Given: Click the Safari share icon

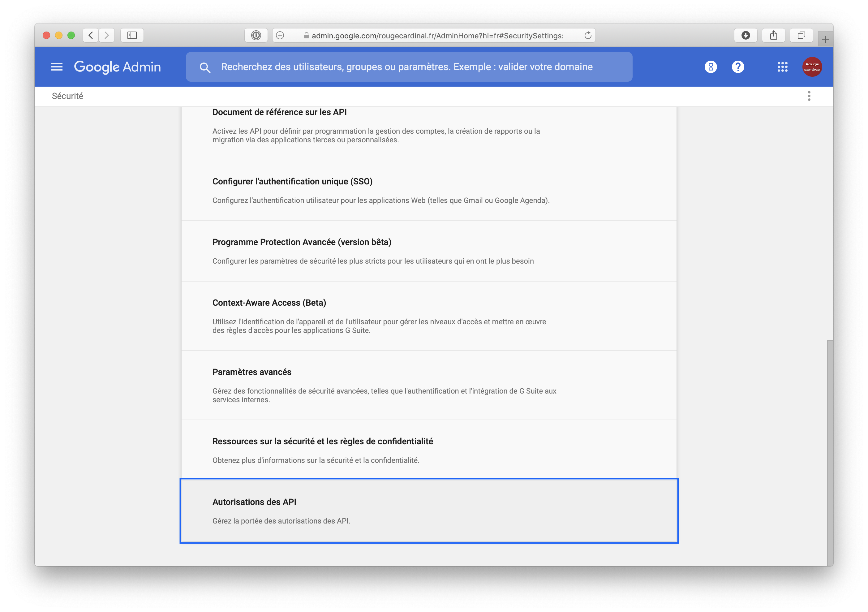Looking at the screenshot, I should pyautogui.click(x=773, y=36).
